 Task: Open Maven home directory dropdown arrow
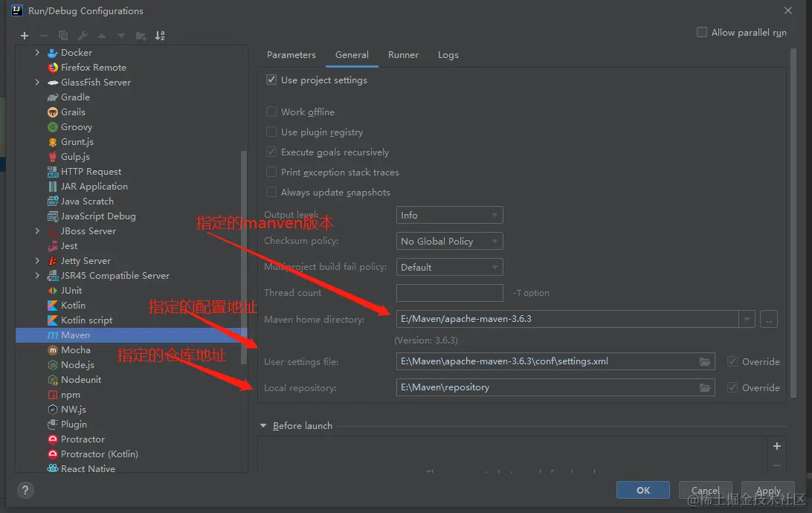click(x=747, y=319)
